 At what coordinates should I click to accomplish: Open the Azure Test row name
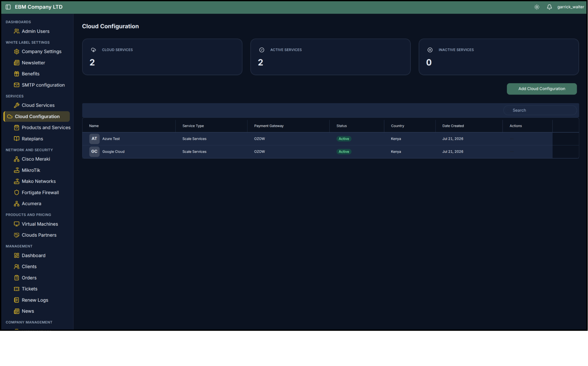point(111,139)
